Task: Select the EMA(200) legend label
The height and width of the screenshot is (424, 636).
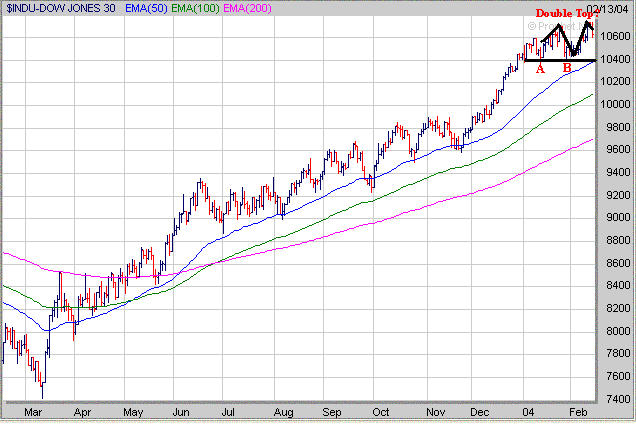Action: (x=247, y=8)
